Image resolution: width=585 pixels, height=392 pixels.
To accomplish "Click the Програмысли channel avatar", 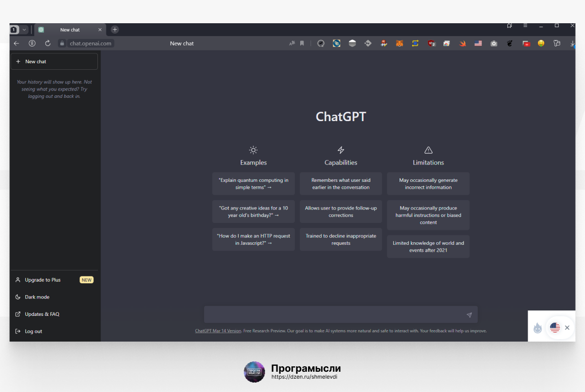I will pyautogui.click(x=255, y=372).
